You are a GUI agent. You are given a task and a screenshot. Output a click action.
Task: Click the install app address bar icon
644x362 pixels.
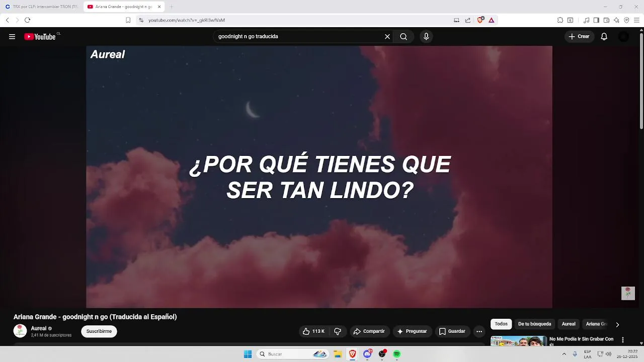tap(456, 20)
